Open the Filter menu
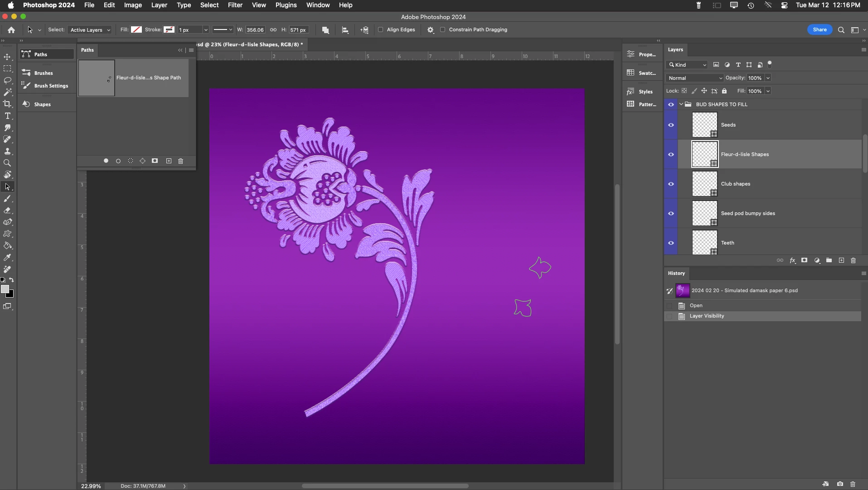Screen dimensions: 868x490 coord(235,5)
